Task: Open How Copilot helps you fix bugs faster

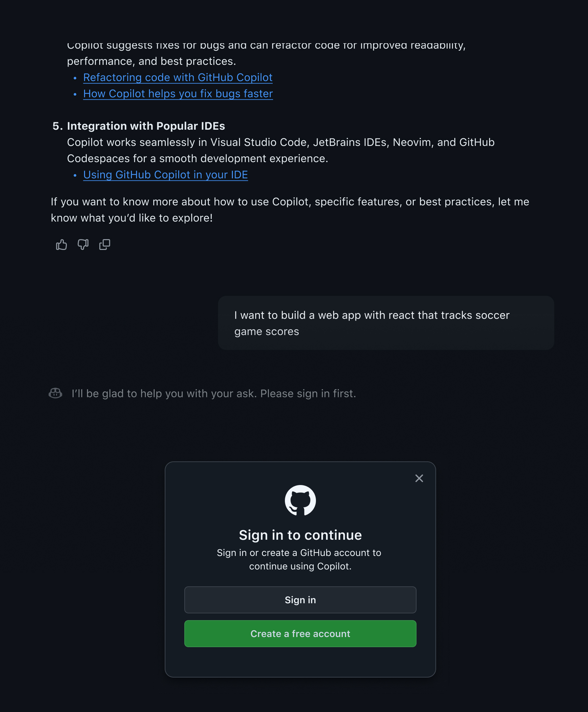Action: [x=178, y=94]
